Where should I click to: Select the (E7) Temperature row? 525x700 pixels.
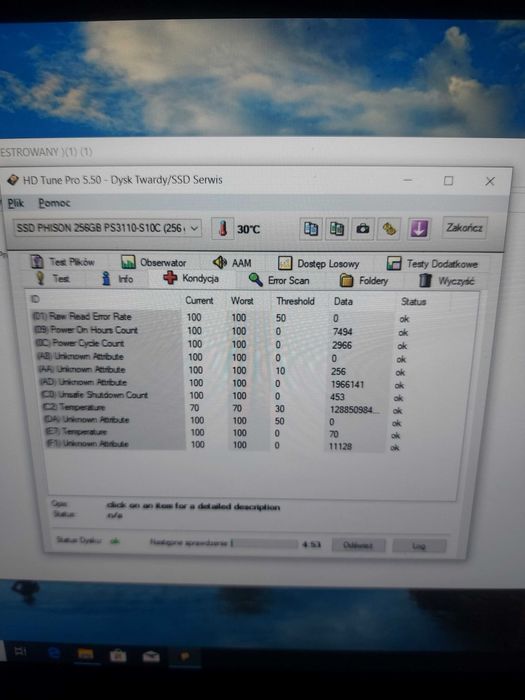[221, 433]
